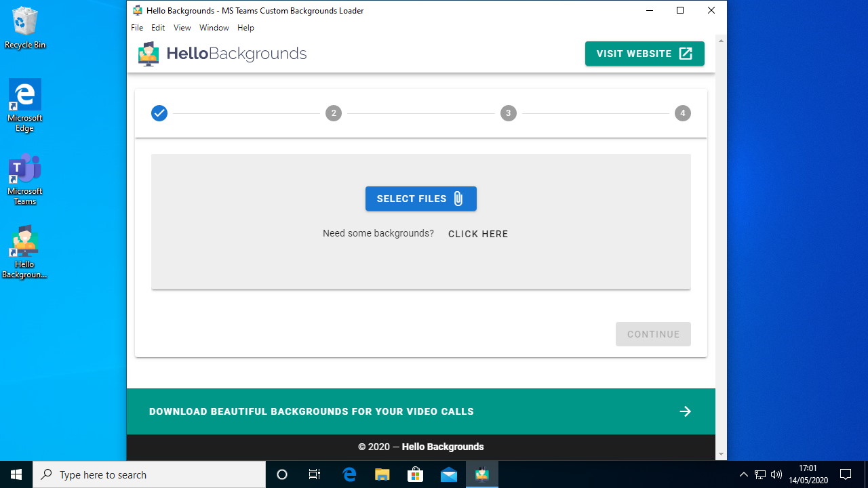This screenshot has width=868, height=488.
Task: Open Cortana from taskbar
Action: click(x=282, y=474)
